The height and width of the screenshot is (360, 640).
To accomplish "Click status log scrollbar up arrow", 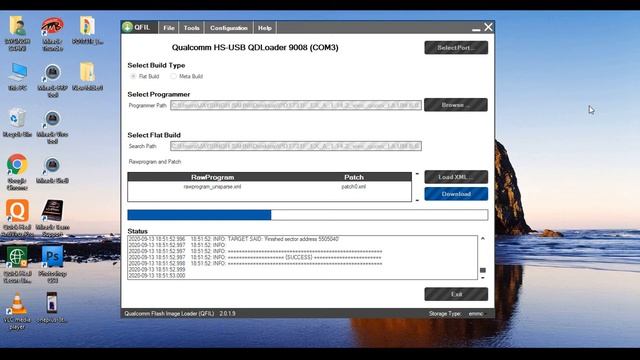I will pos(482,238).
